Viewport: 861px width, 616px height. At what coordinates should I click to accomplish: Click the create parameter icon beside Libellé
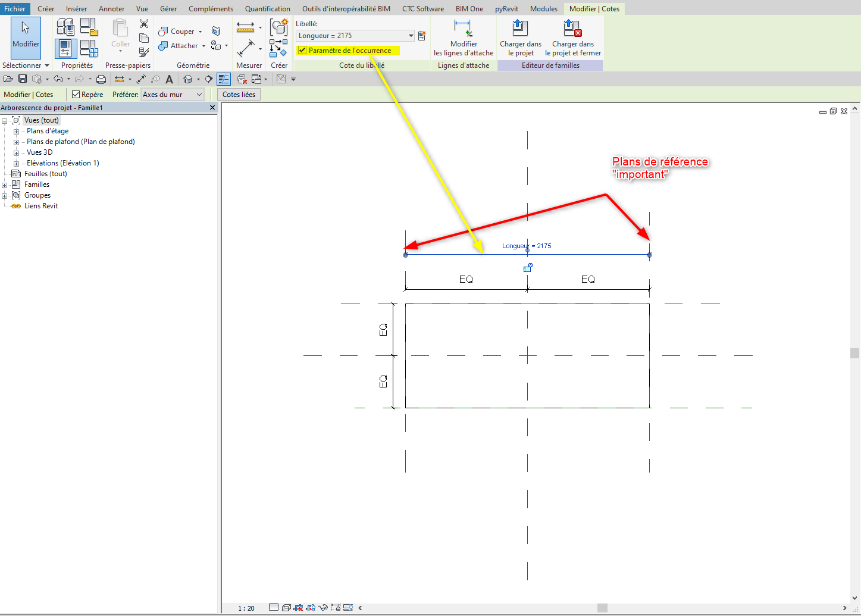coord(422,36)
